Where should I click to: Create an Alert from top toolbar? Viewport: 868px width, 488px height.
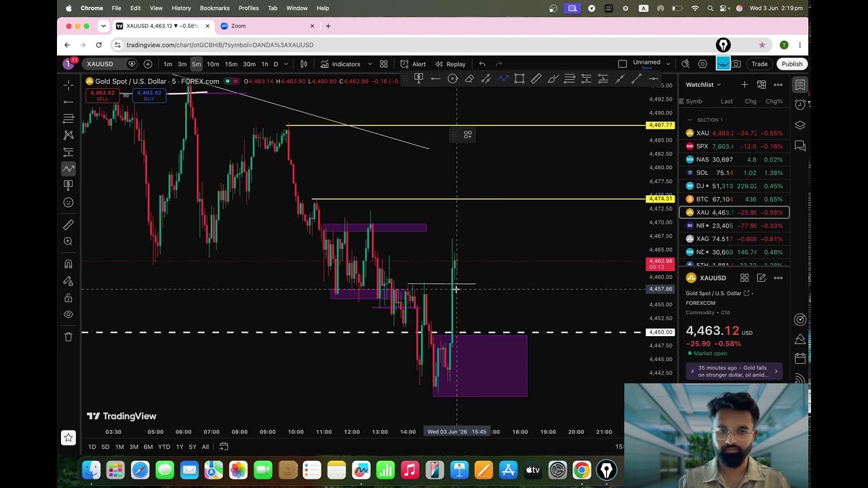point(413,64)
